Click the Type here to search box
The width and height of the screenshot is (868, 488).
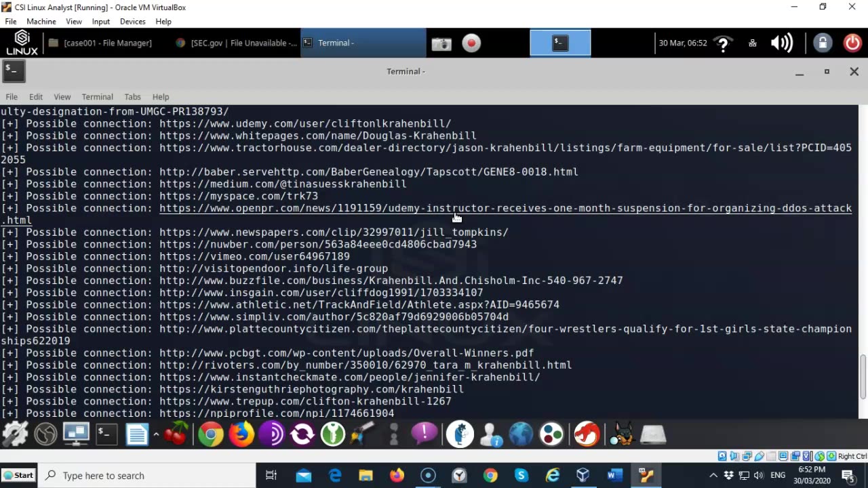click(x=147, y=475)
